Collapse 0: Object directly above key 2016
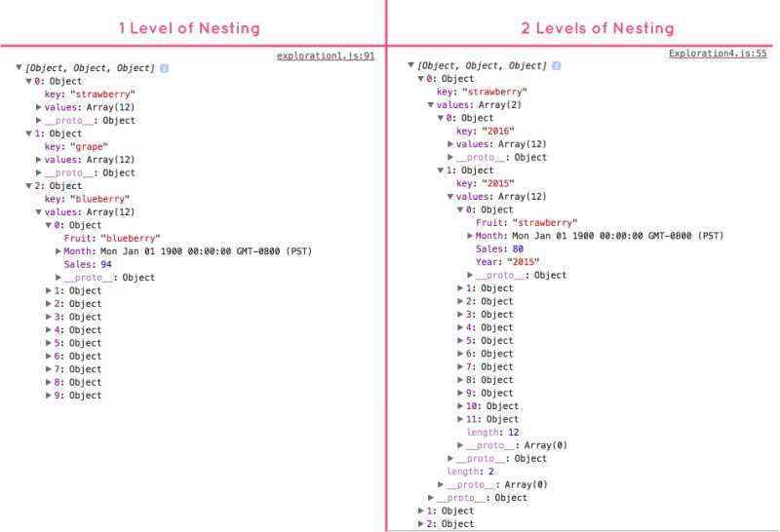This screenshot has width=780, height=532. tap(441, 118)
